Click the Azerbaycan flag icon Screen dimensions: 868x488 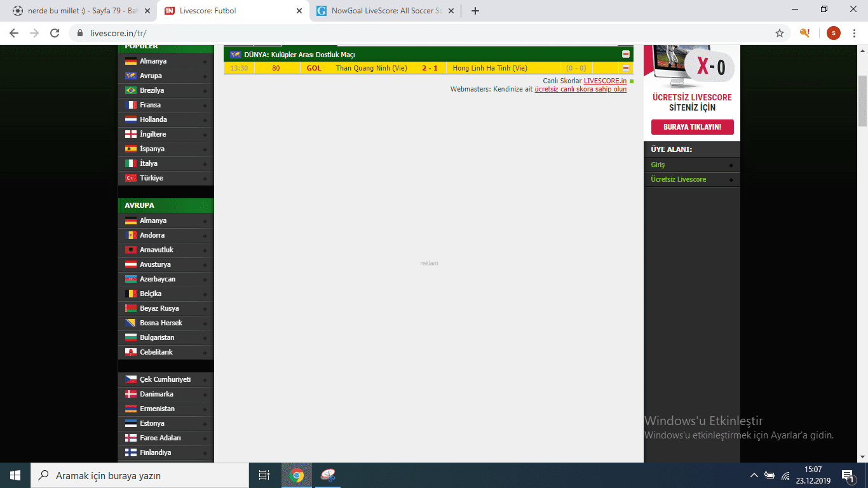131,279
